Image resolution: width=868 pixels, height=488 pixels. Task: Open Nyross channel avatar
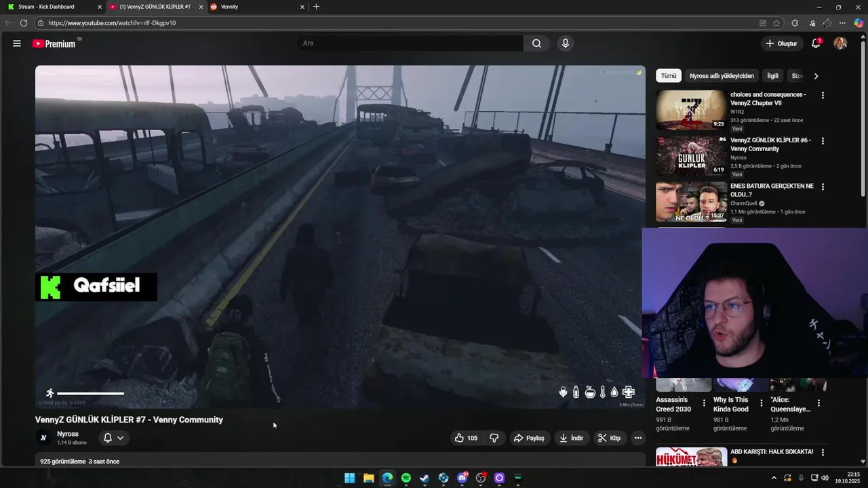43,438
